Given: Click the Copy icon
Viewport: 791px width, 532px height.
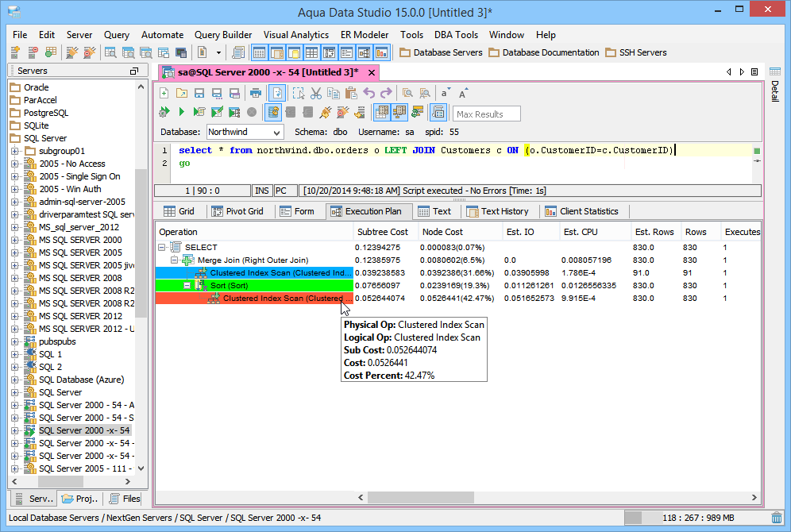Looking at the screenshot, I should (x=334, y=93).
